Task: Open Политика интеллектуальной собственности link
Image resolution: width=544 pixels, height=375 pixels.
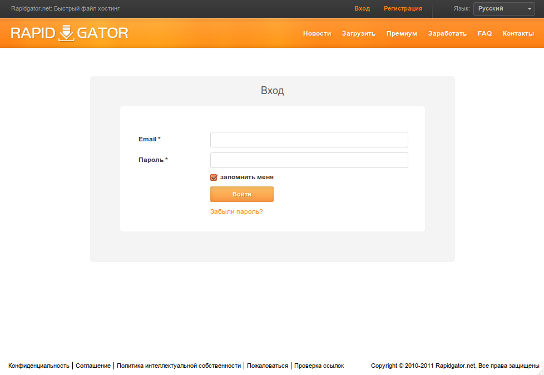Action: [179, 366]
